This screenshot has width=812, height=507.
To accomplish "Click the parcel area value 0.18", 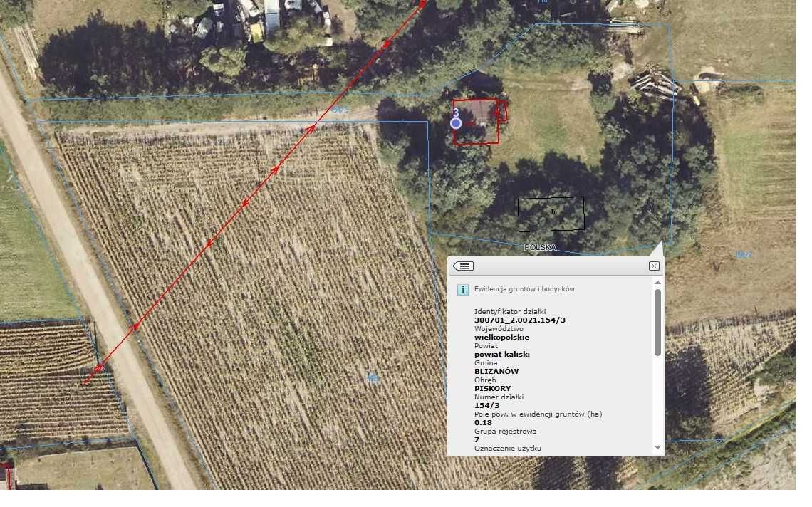I will (483, 422).
